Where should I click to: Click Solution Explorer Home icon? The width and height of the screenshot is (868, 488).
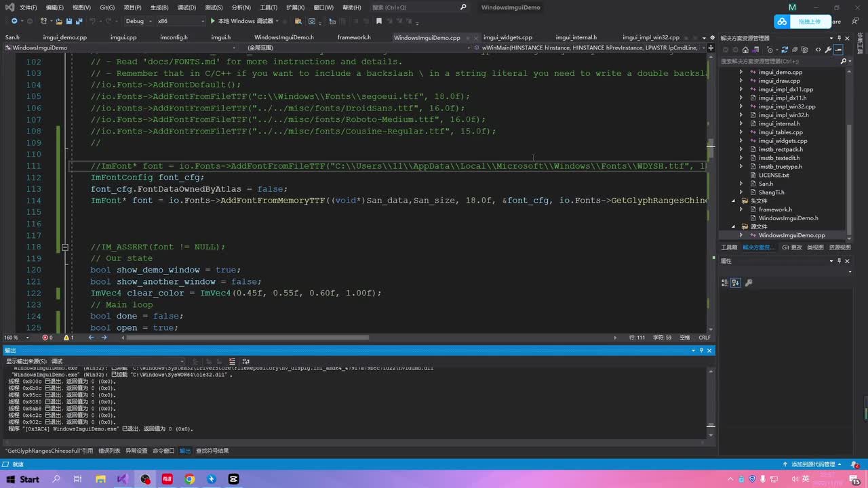(x=745, y=49)
